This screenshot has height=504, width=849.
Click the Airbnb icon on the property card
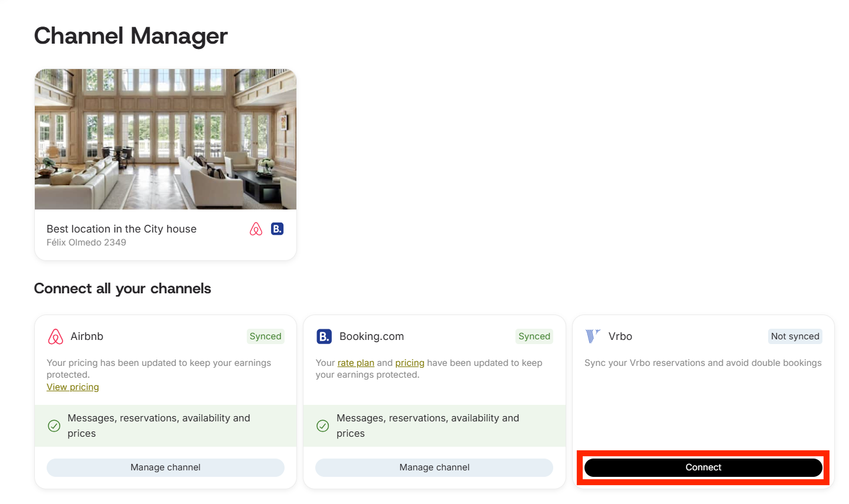[256, 229]
